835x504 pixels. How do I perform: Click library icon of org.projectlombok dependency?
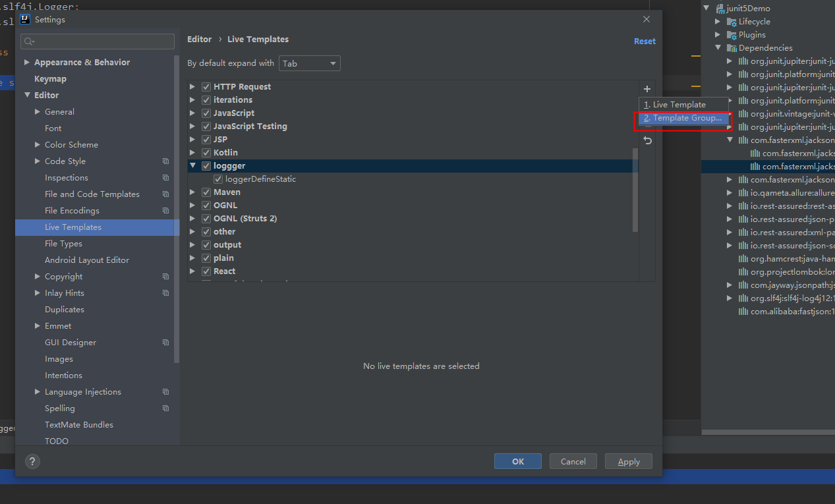743,272
